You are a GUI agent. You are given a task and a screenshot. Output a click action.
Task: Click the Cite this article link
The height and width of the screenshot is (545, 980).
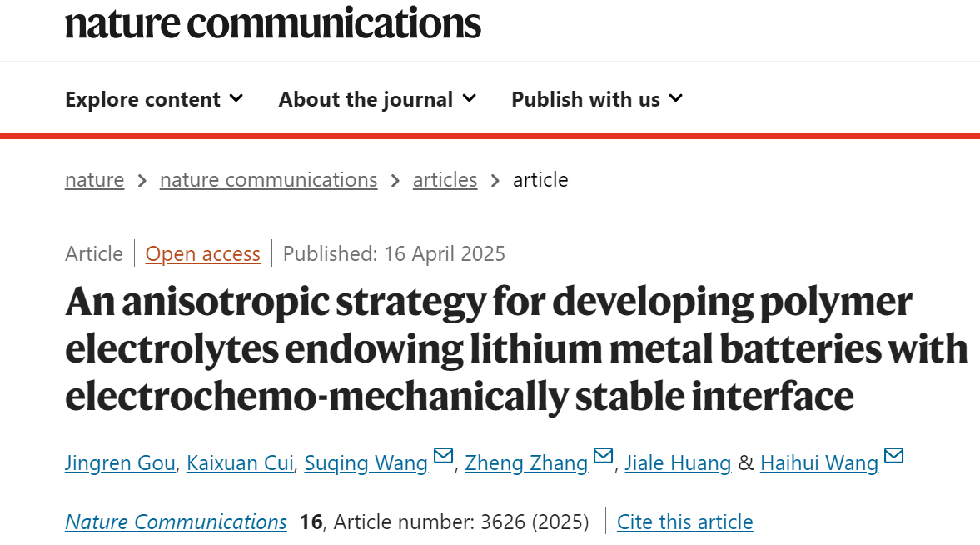point(685,522)
